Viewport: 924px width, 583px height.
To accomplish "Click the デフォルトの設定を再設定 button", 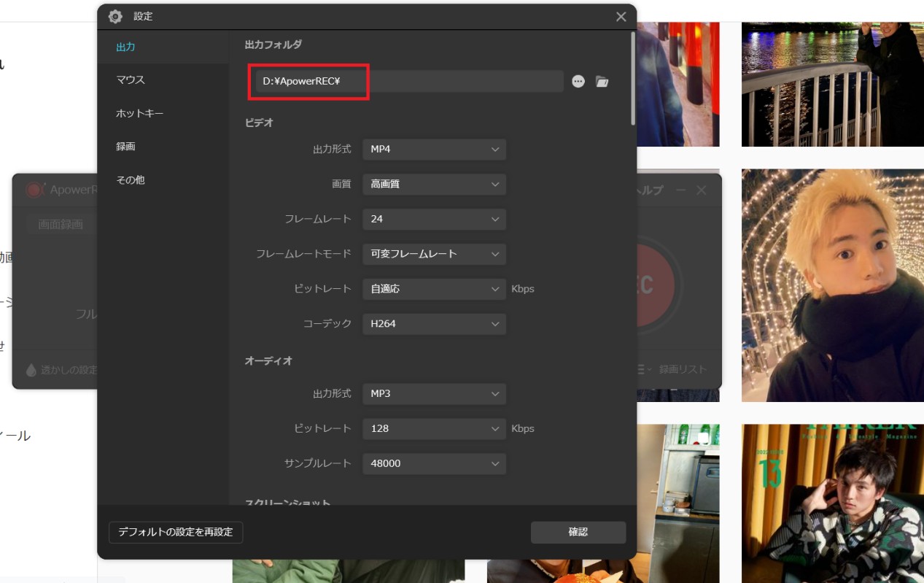I will (x=176, y=532).
